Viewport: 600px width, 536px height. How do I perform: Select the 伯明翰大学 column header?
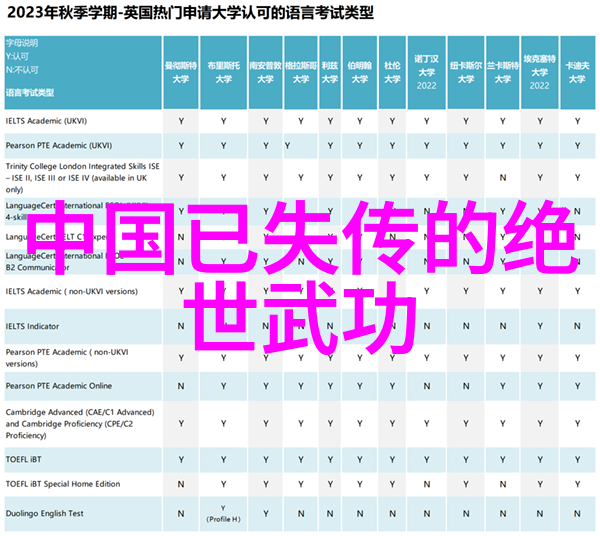click(360, 73)
